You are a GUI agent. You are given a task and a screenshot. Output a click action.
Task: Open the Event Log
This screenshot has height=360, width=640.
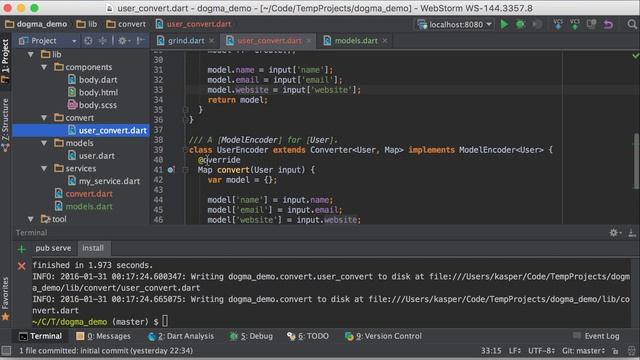coord(596,336)
